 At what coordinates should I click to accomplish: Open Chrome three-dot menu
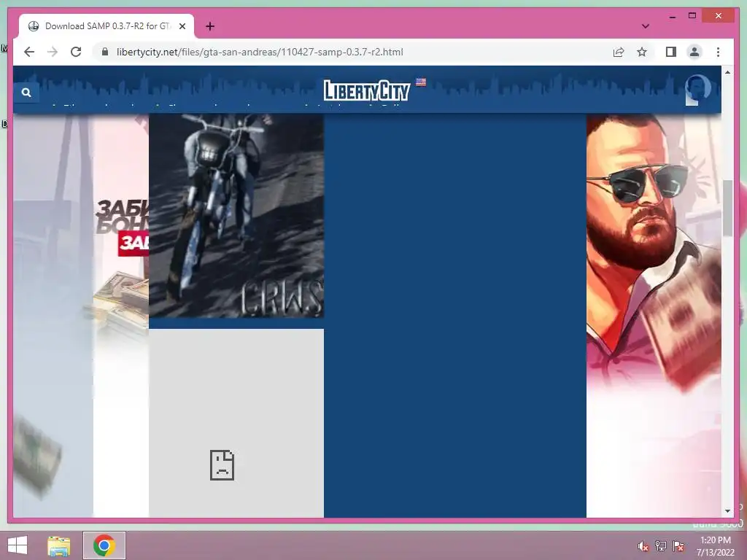coord(718,52)
